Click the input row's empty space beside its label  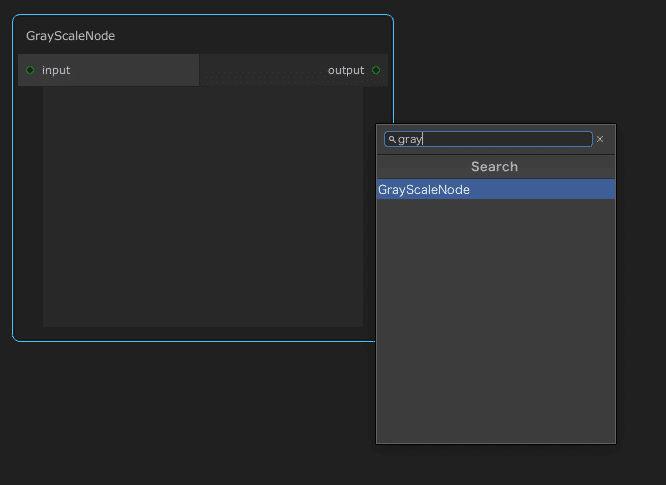click(134, 70)
